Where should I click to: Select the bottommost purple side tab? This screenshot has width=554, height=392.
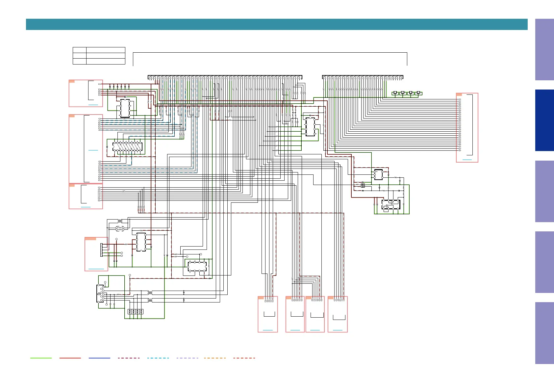click(544, 333)
